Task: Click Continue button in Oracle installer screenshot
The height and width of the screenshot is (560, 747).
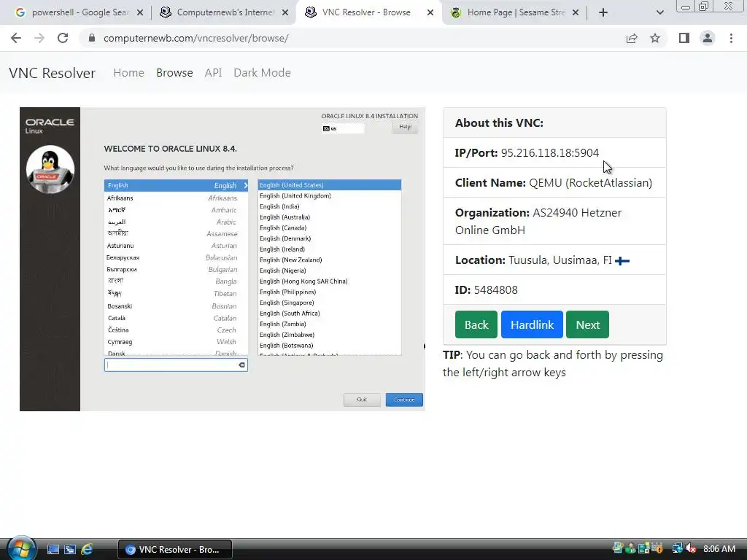Action: [x=404, y=400]
